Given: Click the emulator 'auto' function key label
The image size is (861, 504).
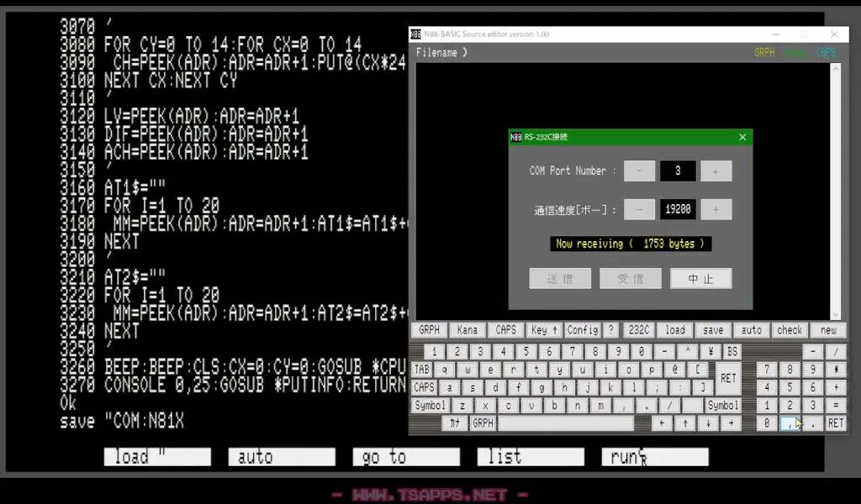Looking at the screenshot, I should [x=282, y=457].
